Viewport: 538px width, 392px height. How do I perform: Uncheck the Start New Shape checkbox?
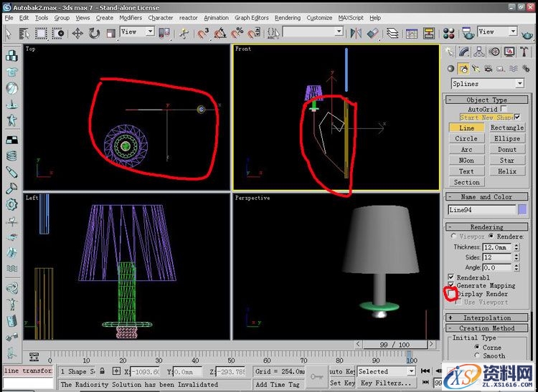[x=517, y=118]
